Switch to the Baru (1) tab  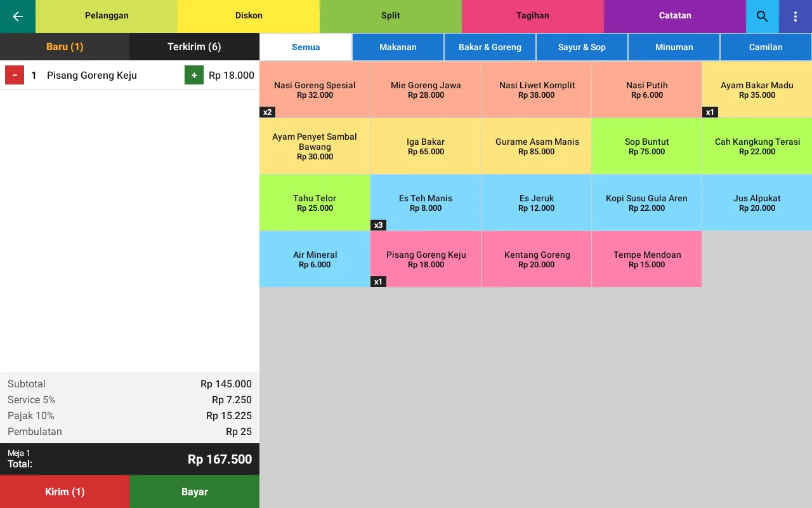pyautogui.click(x=65, y=47)
